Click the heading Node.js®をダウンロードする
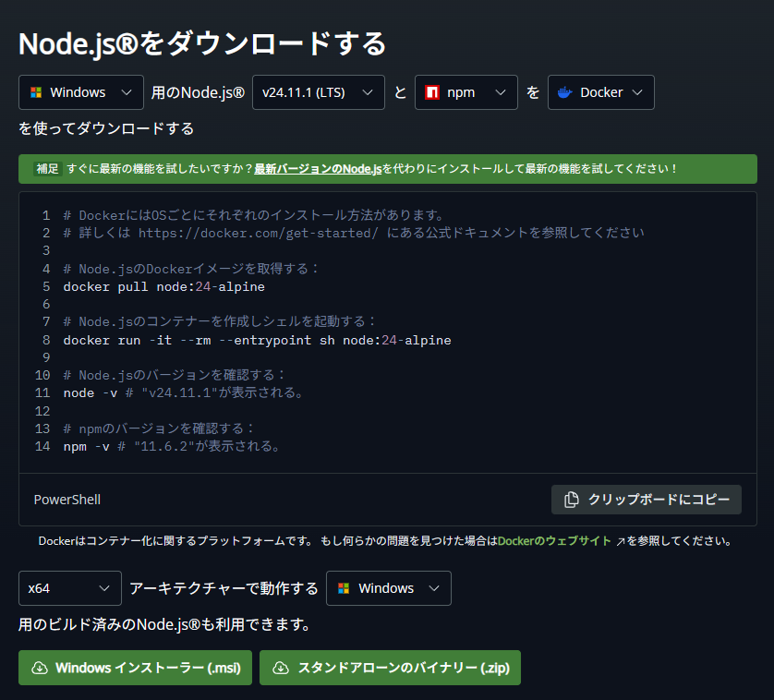Screen dimensions: 774x700 click(x=202, y=43)
